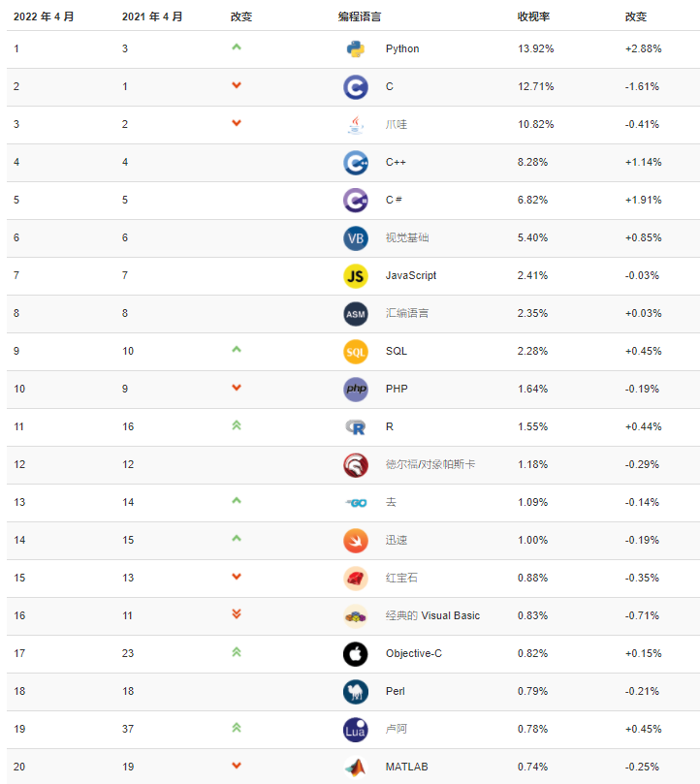
Task: Click the PHP logo icon
Action: pos(356,389)
